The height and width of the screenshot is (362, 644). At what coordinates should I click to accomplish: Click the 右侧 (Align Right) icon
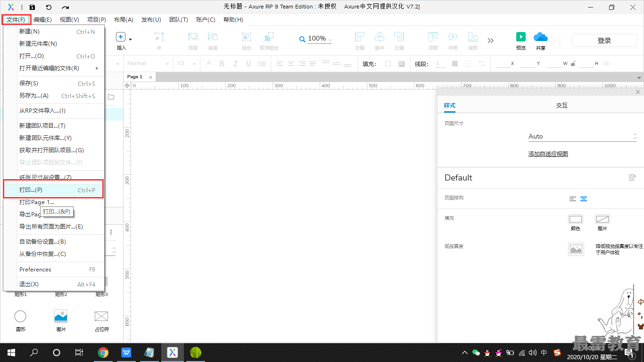[399, 37]
